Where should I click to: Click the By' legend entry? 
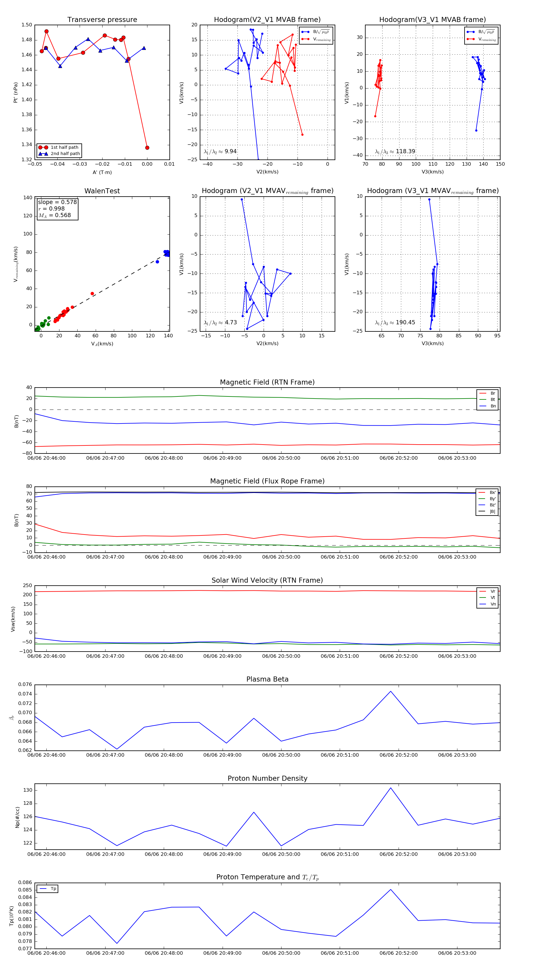(x=487, y=499)
